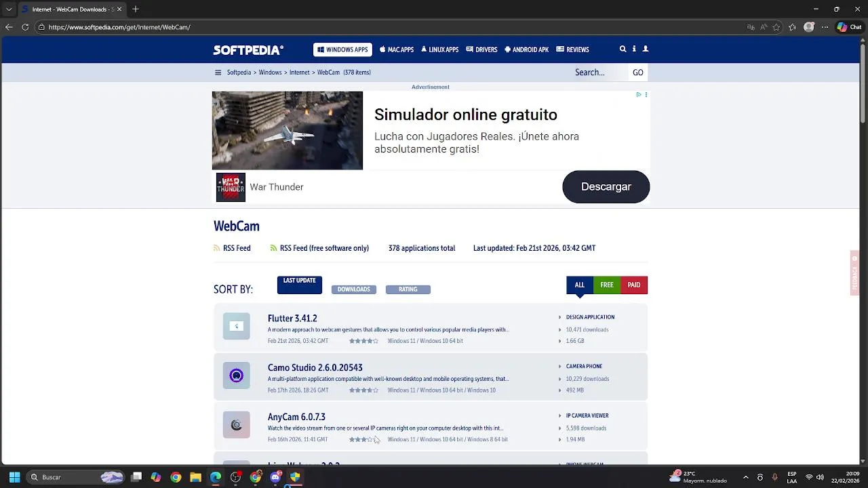Open a new browser tab
Screen dimensions: 868x488
tap(136, 9)
